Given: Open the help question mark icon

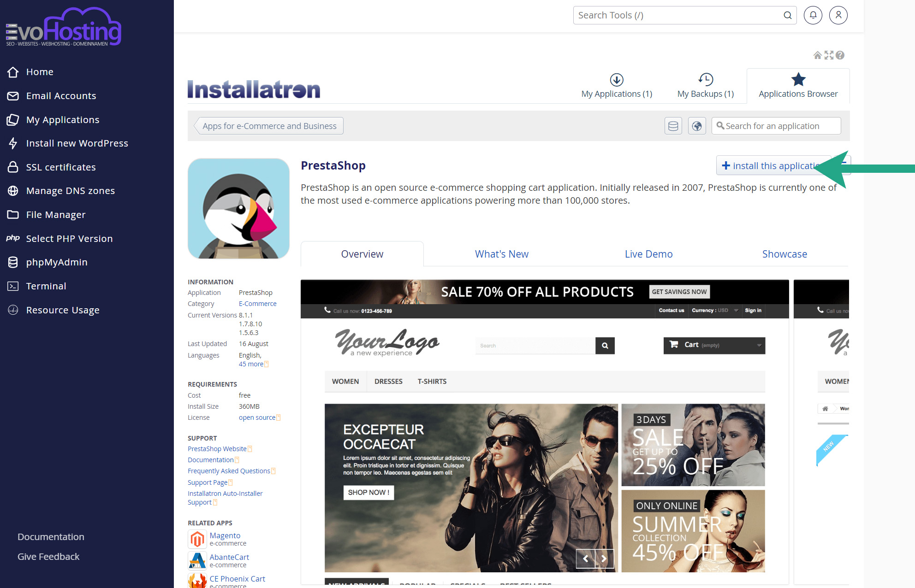Looking at the screenshot, I should [x=840, y=55].
